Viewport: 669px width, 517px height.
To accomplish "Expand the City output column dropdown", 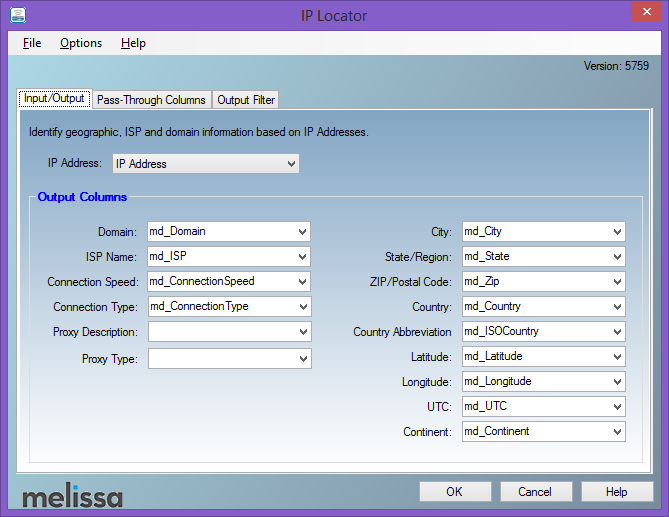I will tap(617, 232).
